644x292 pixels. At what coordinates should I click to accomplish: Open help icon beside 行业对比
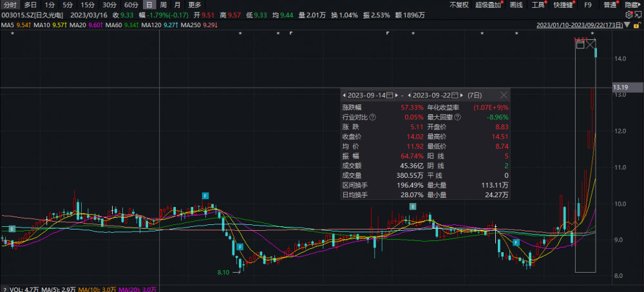click(372, 117)
